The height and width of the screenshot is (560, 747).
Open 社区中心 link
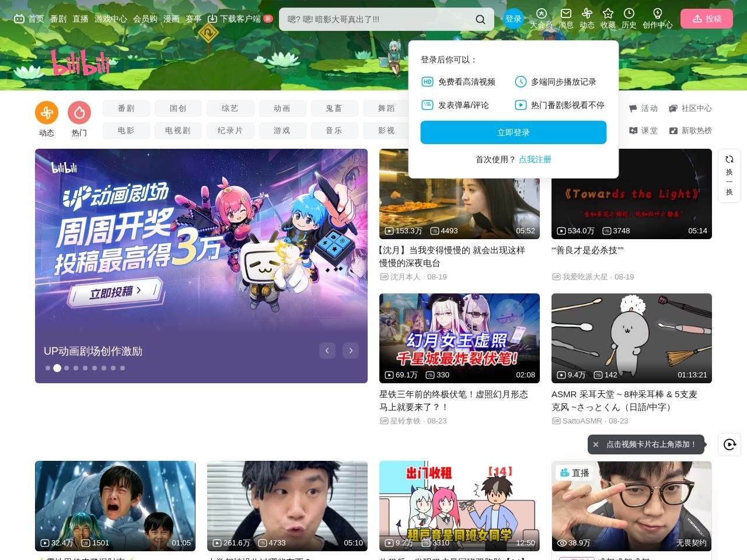pos(690,108)
